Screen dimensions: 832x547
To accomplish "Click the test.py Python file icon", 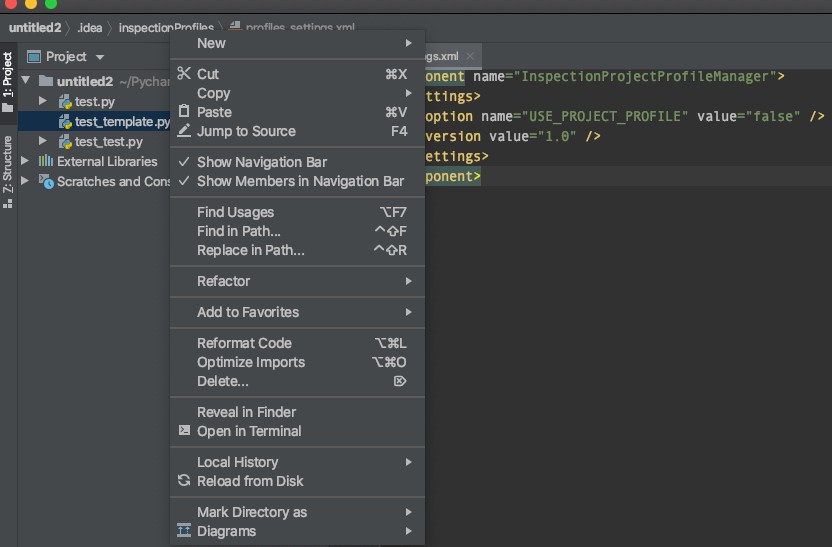I will 65,101.
